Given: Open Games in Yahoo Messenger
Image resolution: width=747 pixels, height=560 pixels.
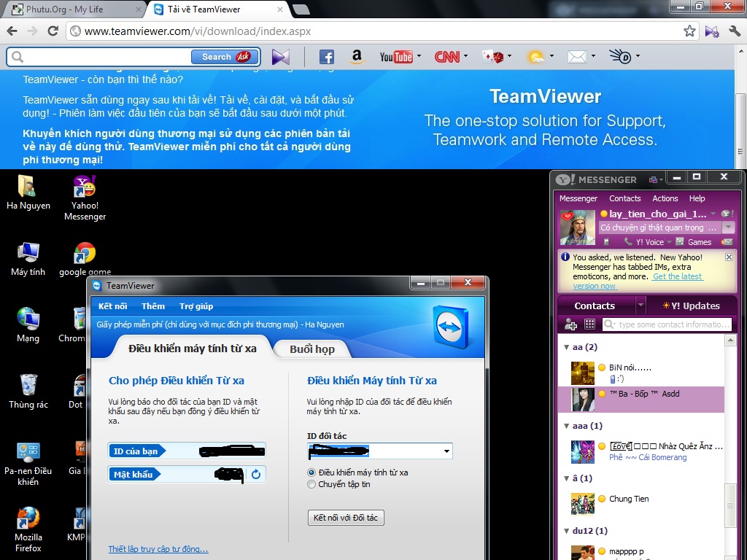Looking at the screenshot, I should [x=694, y=242].
